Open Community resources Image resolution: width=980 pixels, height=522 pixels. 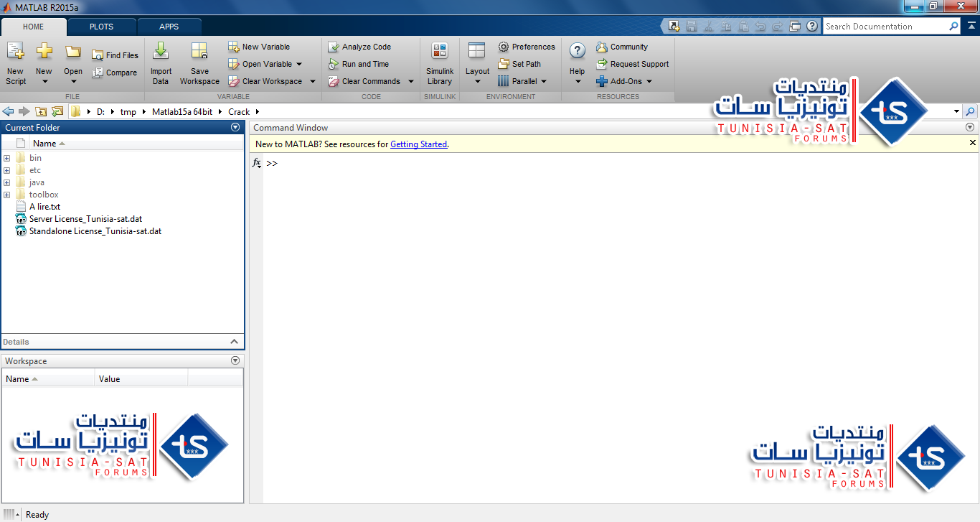(622, 47)
